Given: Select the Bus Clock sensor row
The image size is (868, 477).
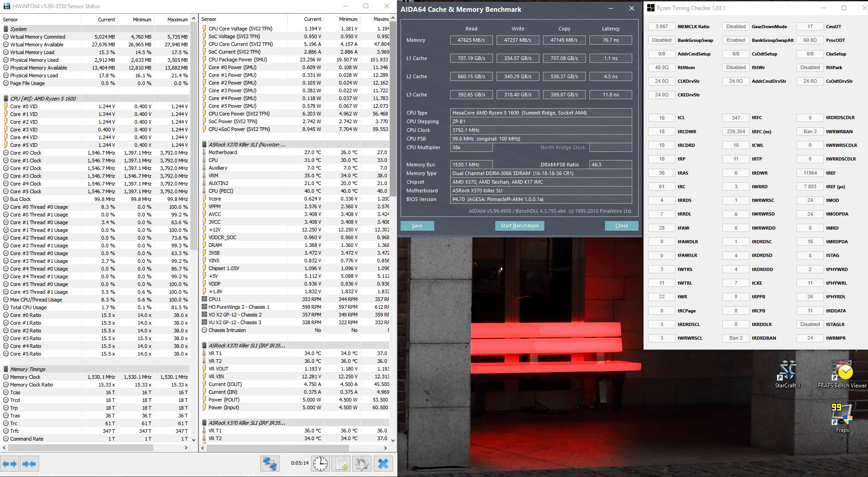Looking at the screenshot, I should coord(95,199).
